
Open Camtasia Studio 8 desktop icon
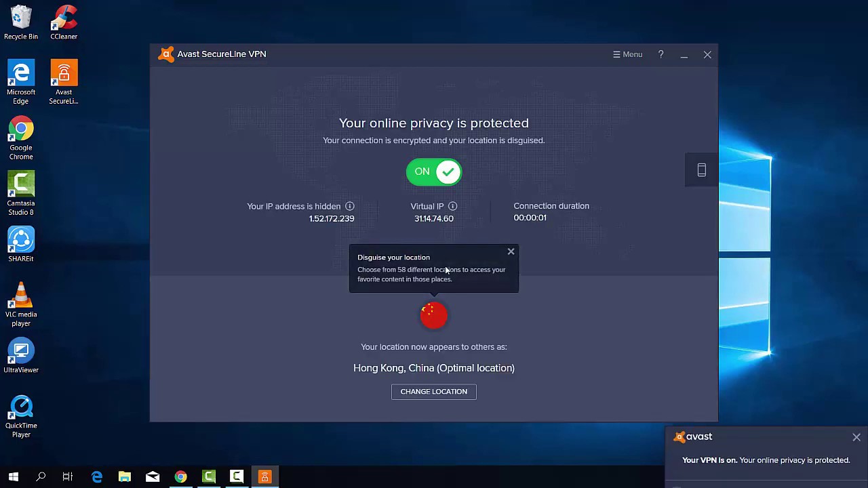click(21, 194)
